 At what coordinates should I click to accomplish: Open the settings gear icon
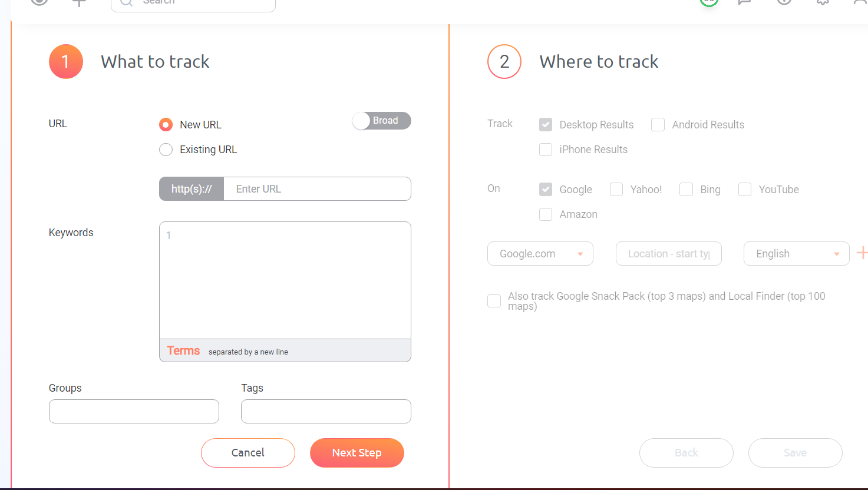823,2
